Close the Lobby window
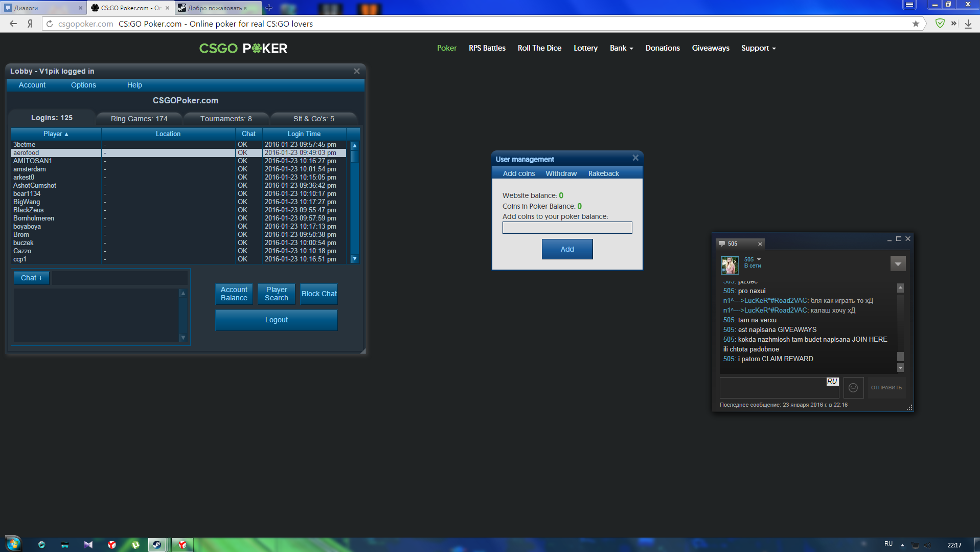980x552 pixels. click(x=357, y=71)
